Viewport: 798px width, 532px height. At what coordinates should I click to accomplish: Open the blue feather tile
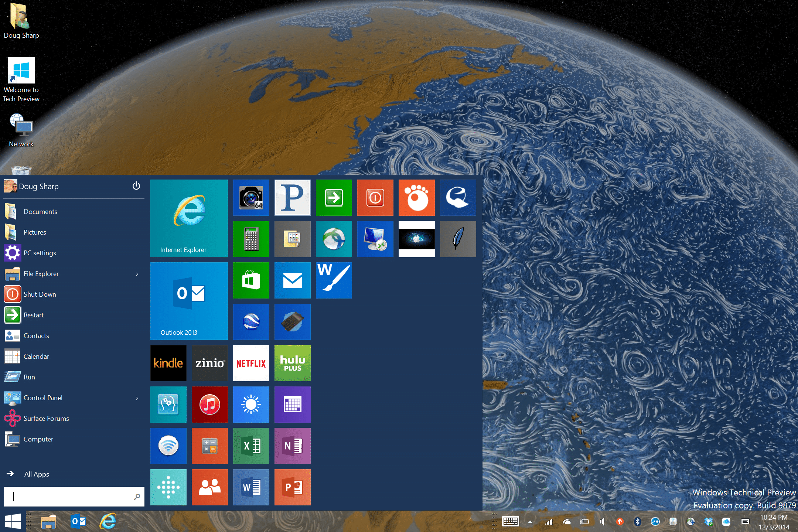point(458,239)
